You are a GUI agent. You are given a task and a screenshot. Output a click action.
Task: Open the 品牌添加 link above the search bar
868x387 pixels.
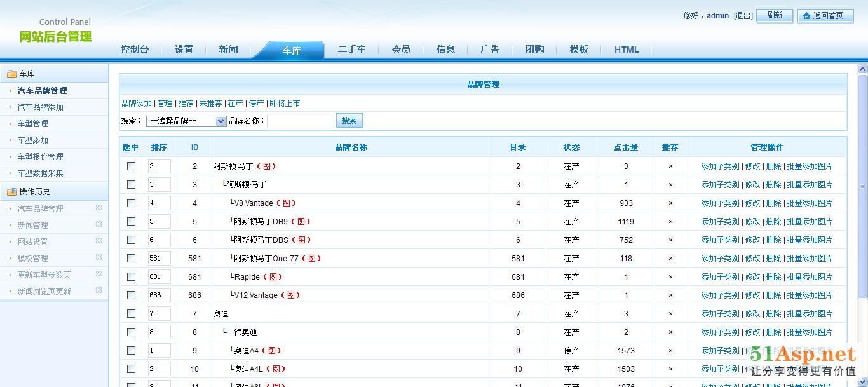pos(137,104)
